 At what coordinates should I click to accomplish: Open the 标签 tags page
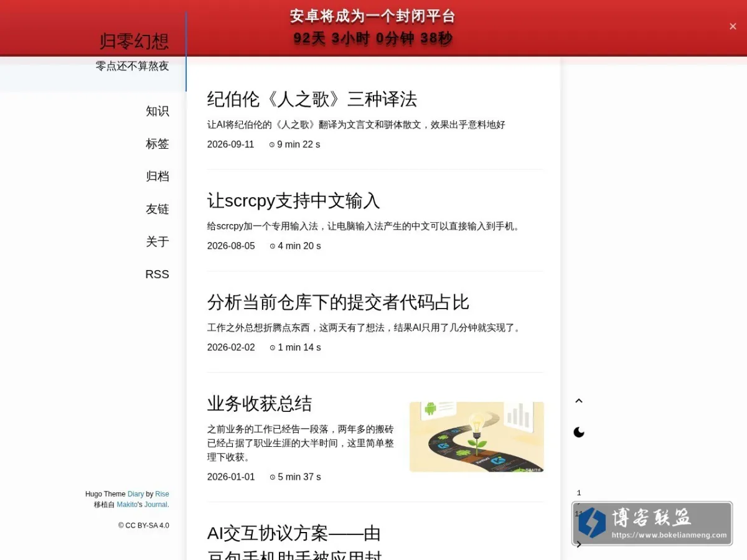(157, 144)
